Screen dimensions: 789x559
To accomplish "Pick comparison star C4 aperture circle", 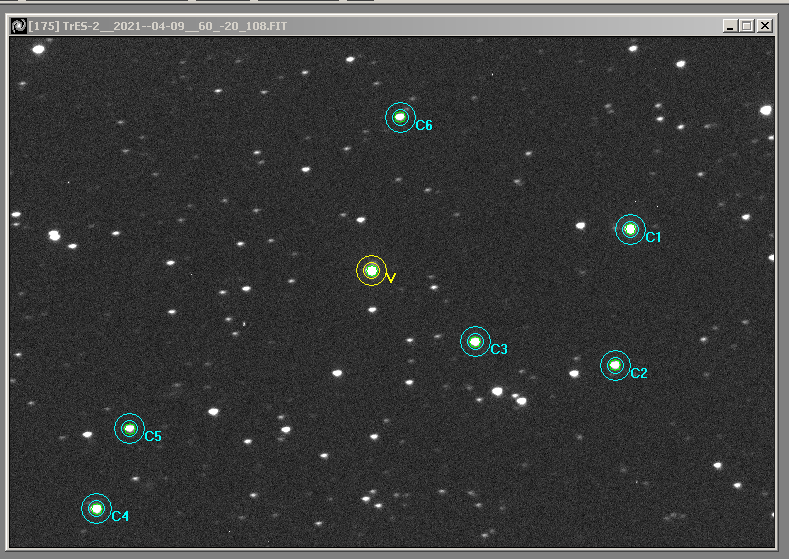I will pos(96,508).
